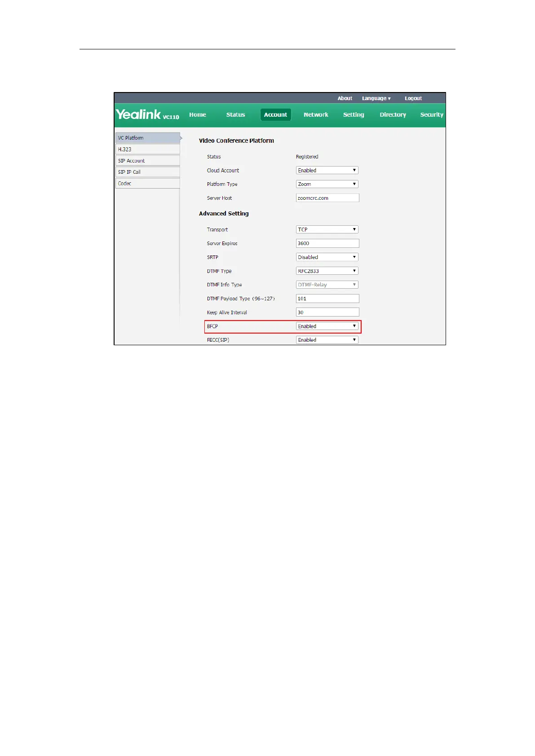Click the Server Host label

point(219,198)
